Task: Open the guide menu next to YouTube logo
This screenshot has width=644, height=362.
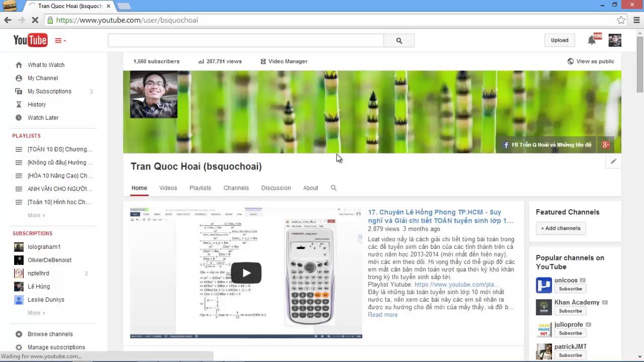Action: tap(60, 41)
